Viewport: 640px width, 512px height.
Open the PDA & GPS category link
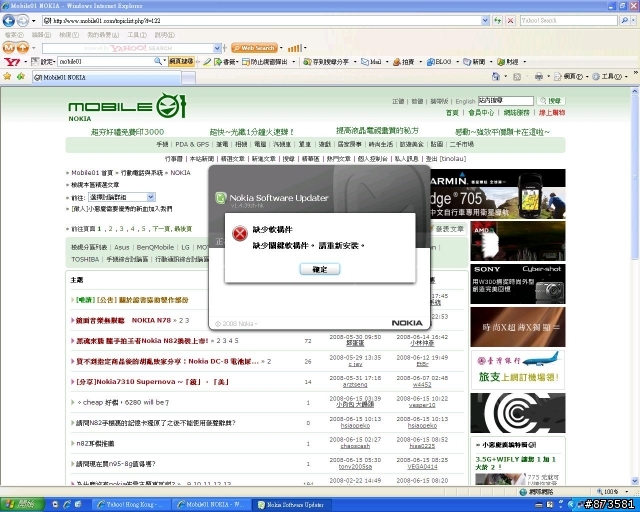click(x=192, y=144)
